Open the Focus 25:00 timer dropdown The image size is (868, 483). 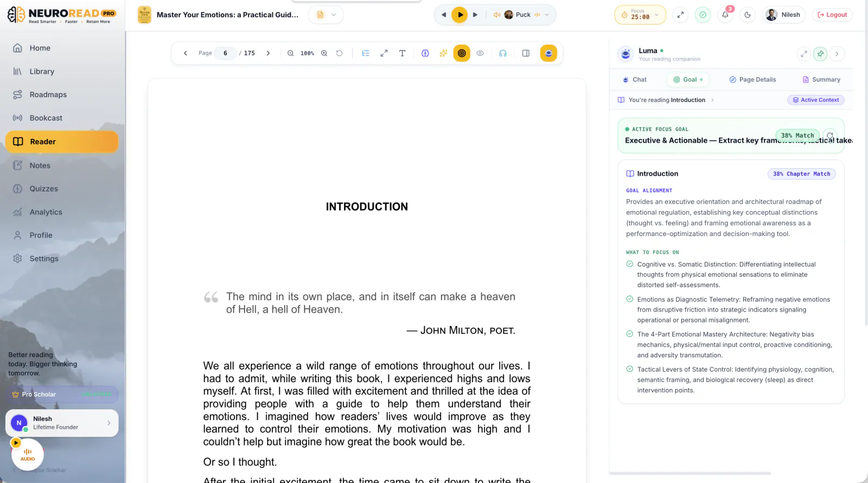coord(640,15)
